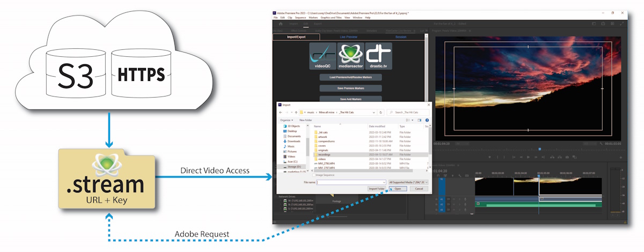Click the Refresh icon in Import dialog
644x252 pixels.
pyautogui.click(x=380, y=112)
